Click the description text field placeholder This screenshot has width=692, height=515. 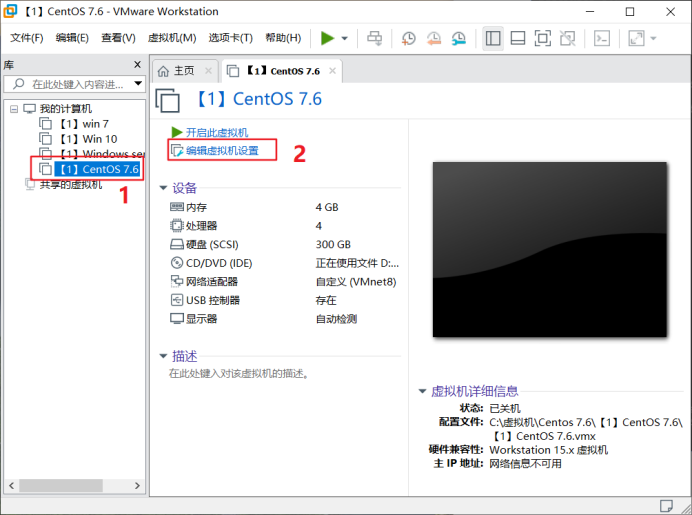click(239, 374)
